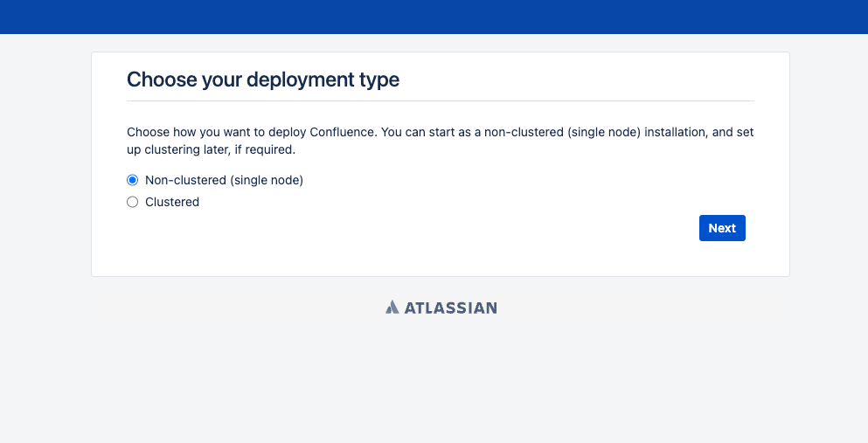The height and width of the screenshot is (443, 868).
Task: Click the Atlassian triangle logo icon
Action: coord(392,307)
